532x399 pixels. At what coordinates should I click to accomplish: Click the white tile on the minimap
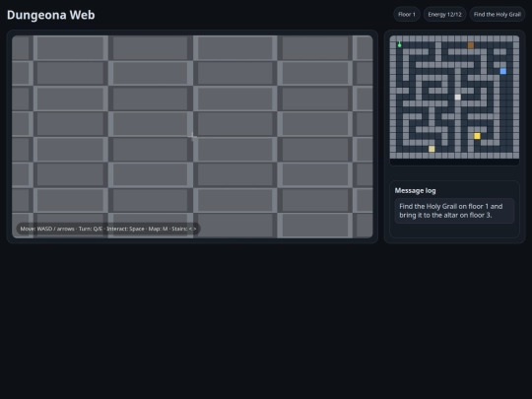point(458,97)
